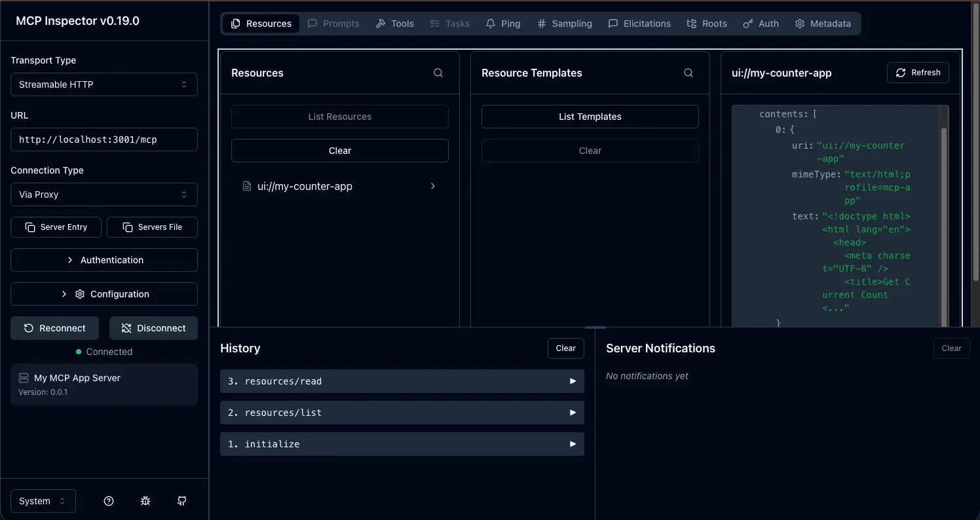
Task: Open the Elicitations tab
Action: pos(639,24)
